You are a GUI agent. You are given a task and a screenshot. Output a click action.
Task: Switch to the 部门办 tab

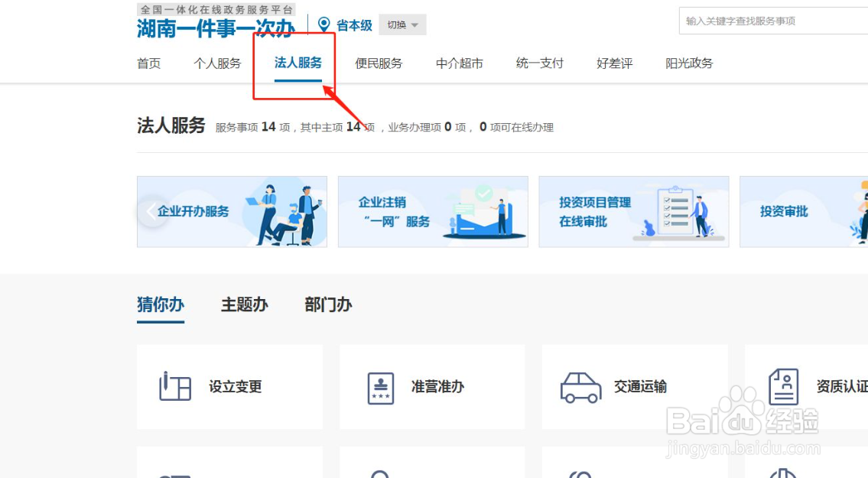click(x=328, y=304)
